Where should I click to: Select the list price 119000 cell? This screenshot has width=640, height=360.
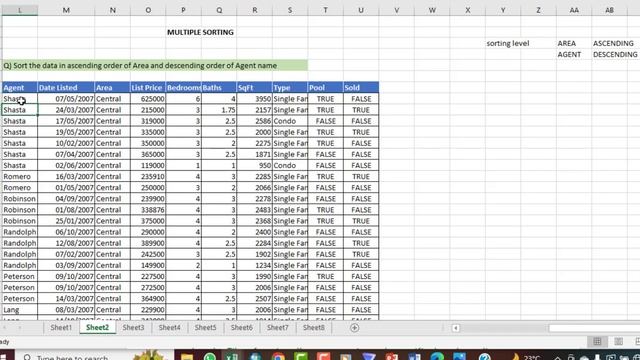pyautogui.click(x=148, y=165)
